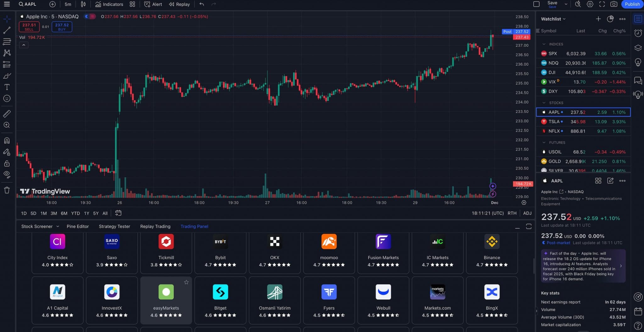The image size is (644, 332).
Task: Click the 237.51 SELL button
Action: (x=29, y=27)
